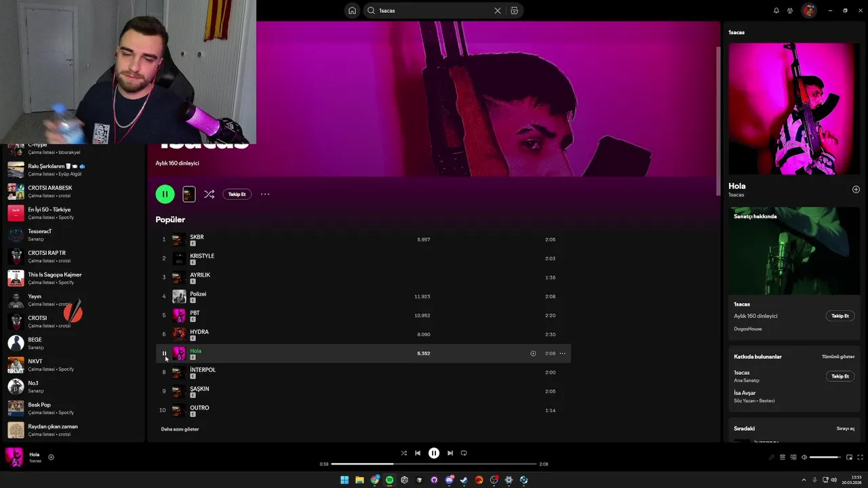Follow 1sacas in Katkıda bulunanlar section
This screenshot has width=868, height=488.
tap(840, 376)
